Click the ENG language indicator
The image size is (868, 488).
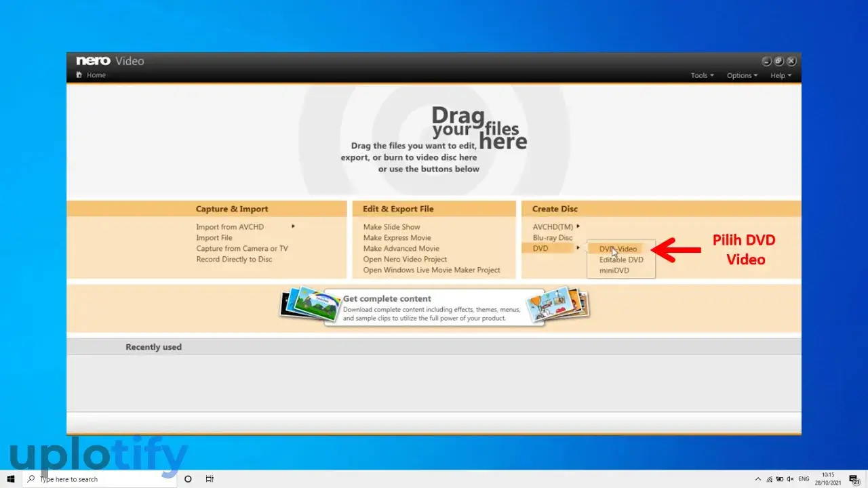804,479
